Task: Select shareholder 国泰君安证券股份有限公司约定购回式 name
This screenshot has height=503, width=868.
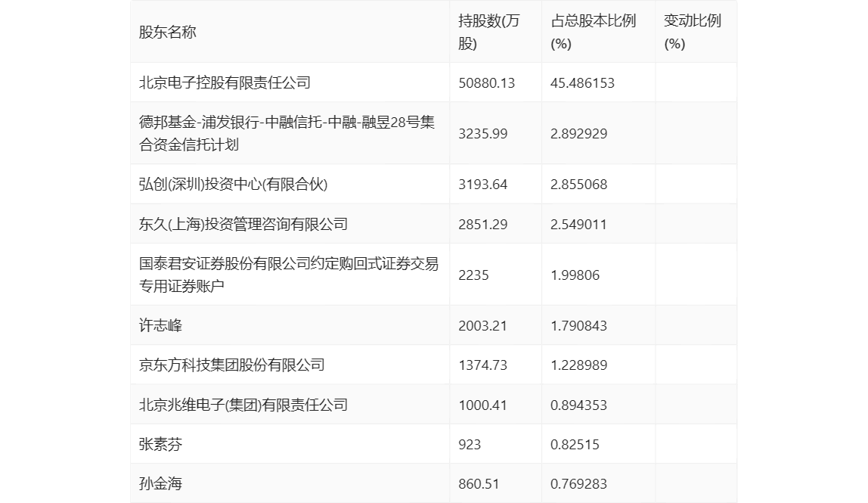Action: tap(288, 275)
